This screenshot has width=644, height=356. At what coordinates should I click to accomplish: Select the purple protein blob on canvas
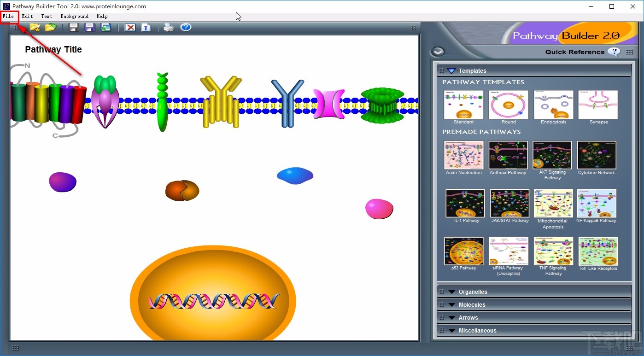pyautogui.click(x=63, y=182)
